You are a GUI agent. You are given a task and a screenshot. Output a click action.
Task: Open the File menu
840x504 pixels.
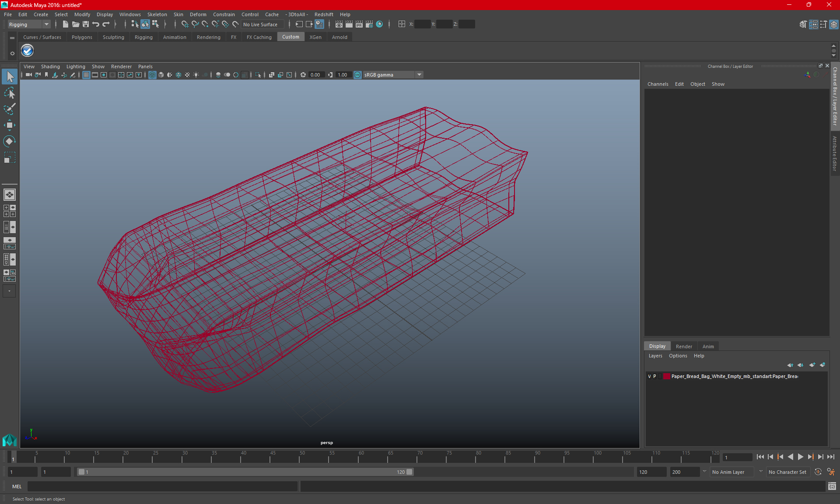point(8,14)
